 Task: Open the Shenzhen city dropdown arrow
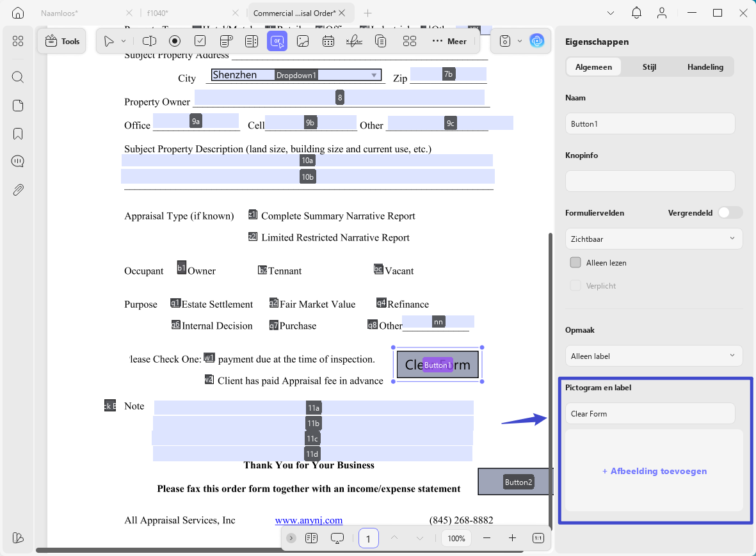pyautogui.click(x=374, y=75)
